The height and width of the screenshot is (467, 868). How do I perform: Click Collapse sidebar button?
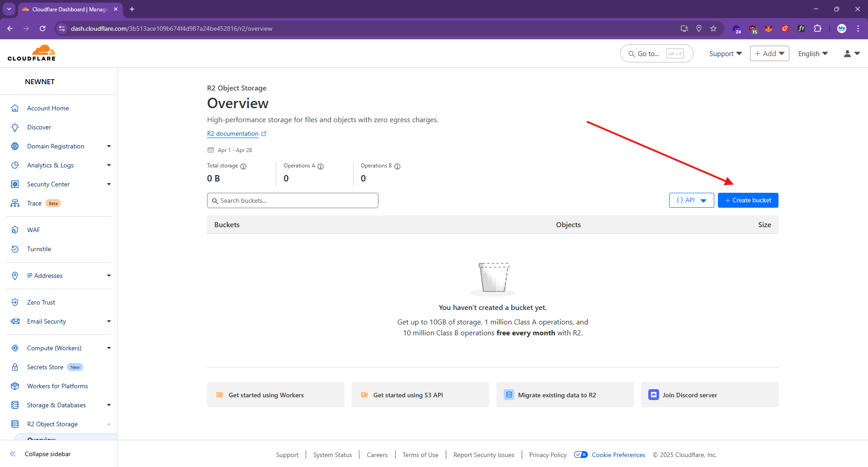pos(41,454)
